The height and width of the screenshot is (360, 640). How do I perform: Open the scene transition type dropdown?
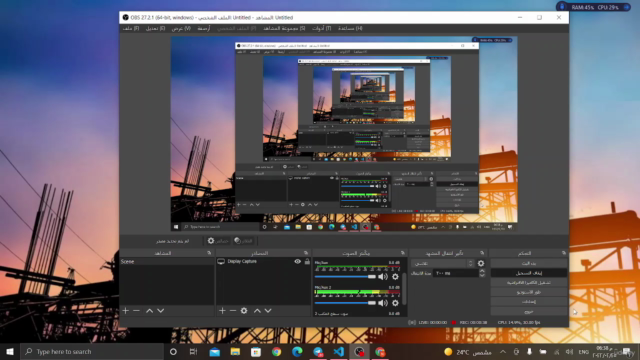point(443,263)
